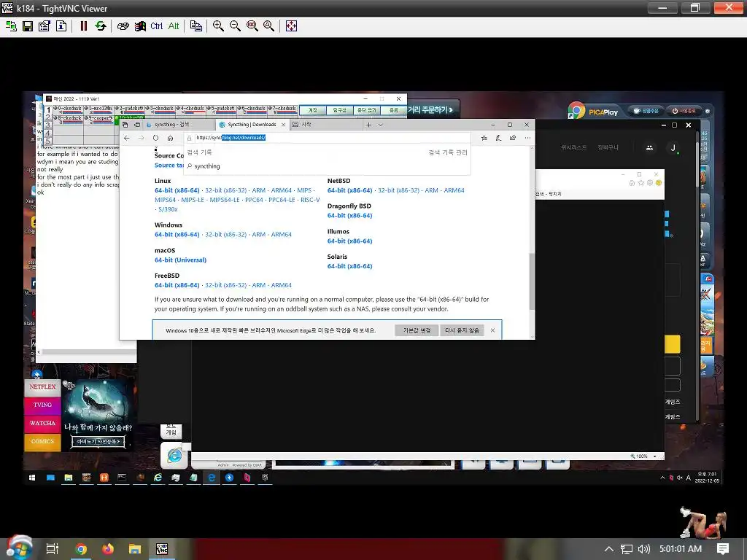This screenshot has width=747, height=560.
Task: Open TightVNC connection options
Action: coord(44,26)
